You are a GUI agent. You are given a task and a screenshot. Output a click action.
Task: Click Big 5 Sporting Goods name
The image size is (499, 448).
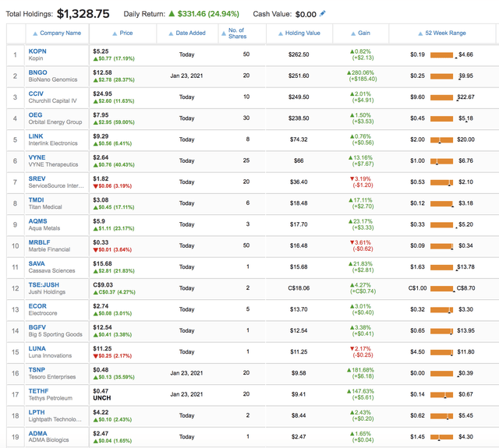pyautogui.click(x=55, y=334)
